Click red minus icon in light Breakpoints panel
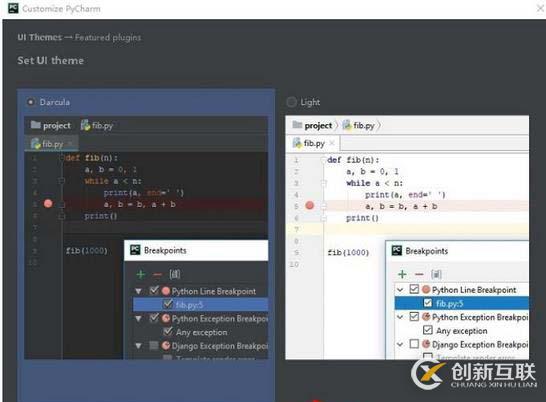This screenshot has width=546, height=402. coord(419,275)
